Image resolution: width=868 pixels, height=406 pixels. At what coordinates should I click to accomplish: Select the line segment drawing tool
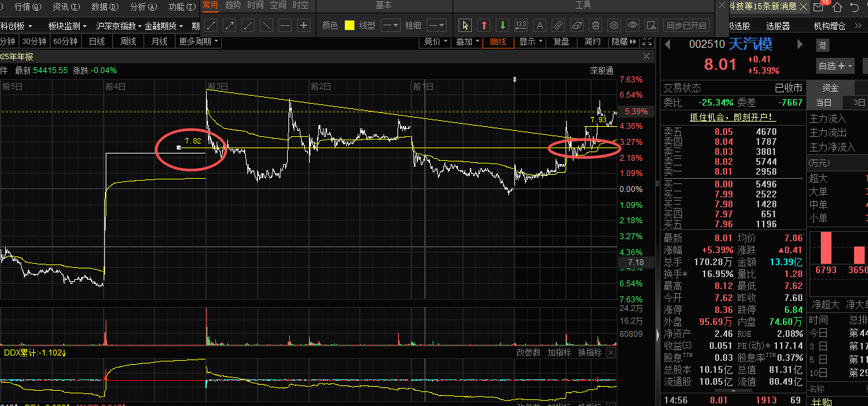click(211, 26)
